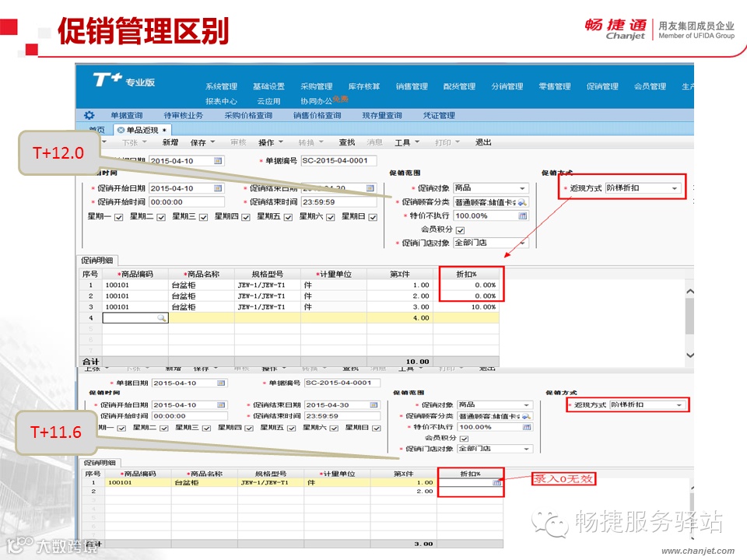Open calendar for 促销结束日期 in T+11.6 form
Viewport: 747px width, 560px height.
[x=374, y=404]
